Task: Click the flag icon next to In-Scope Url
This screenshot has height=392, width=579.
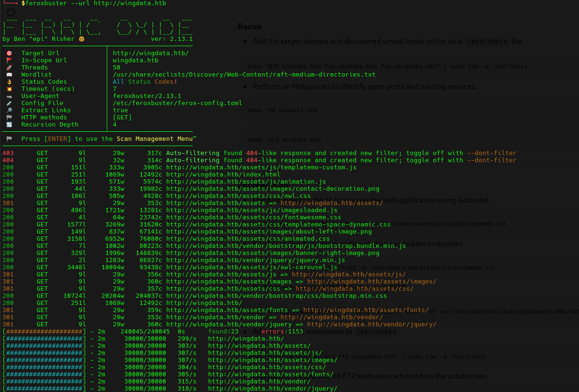Action: click(9, 60)
